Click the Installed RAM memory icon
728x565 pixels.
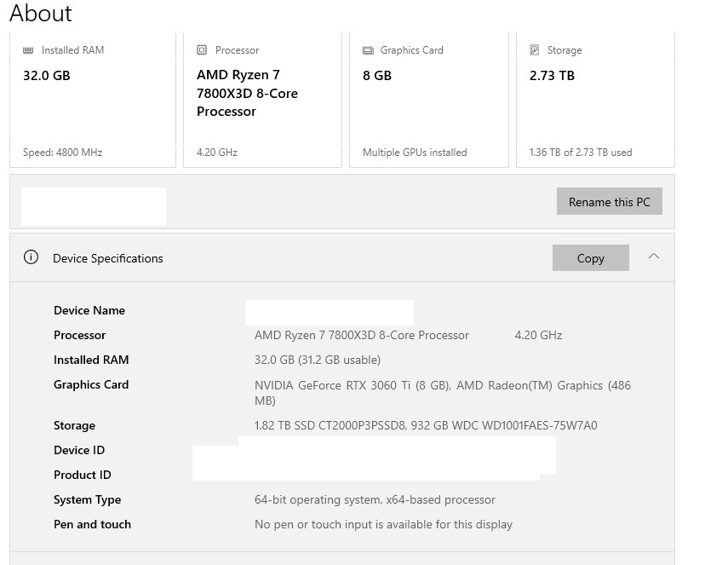pyautogui.click(x=28, y=50)
